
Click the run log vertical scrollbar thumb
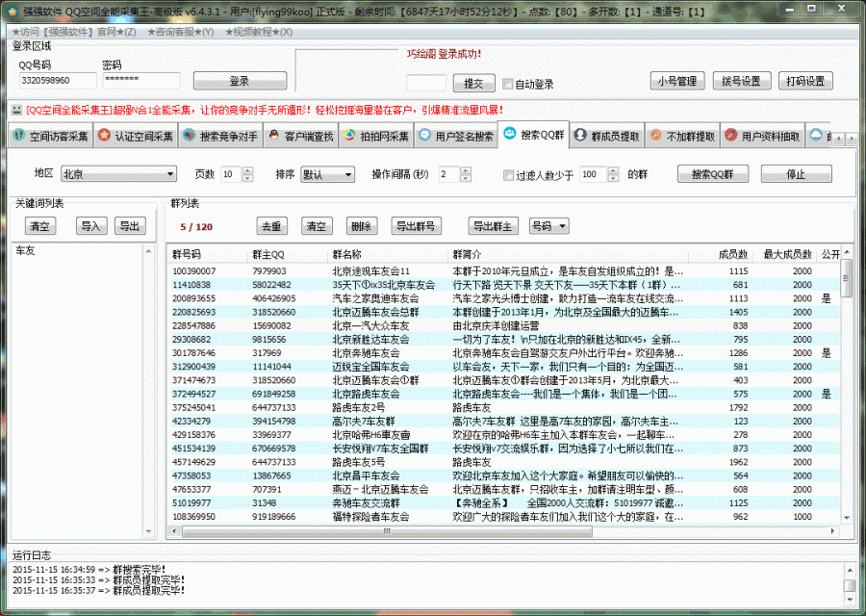pos(850,585)
